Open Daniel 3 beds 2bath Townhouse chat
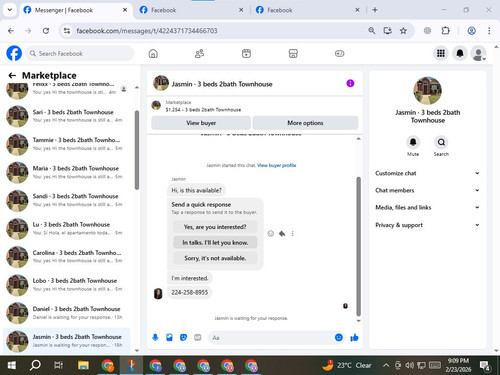 tap(67, 313)
